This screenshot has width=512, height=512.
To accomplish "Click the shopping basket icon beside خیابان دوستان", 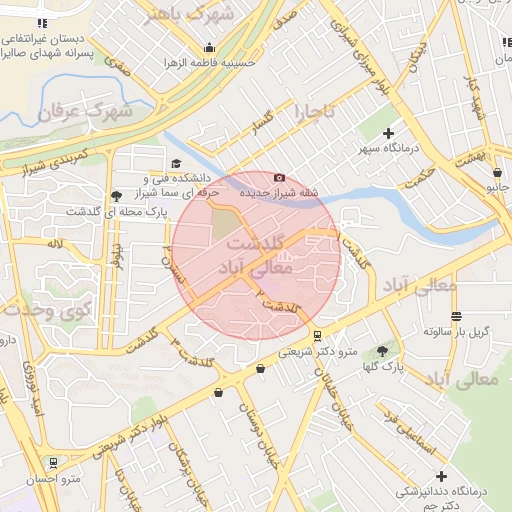I will tap(218, 392).
